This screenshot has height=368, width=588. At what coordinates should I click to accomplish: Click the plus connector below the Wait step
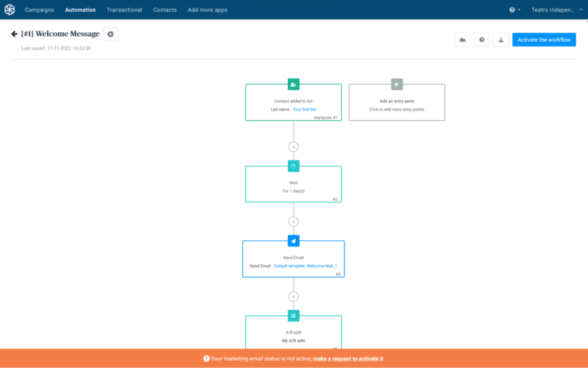pyautogui.click(x=293, y=221)
